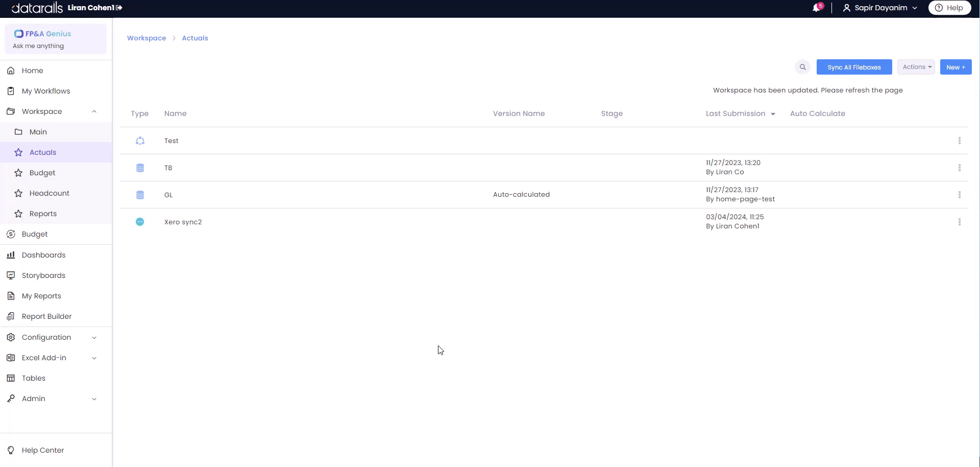Screen dimensions: 980x467
Task: Open three-dot menu for Test row
Action: coord(960,141)
